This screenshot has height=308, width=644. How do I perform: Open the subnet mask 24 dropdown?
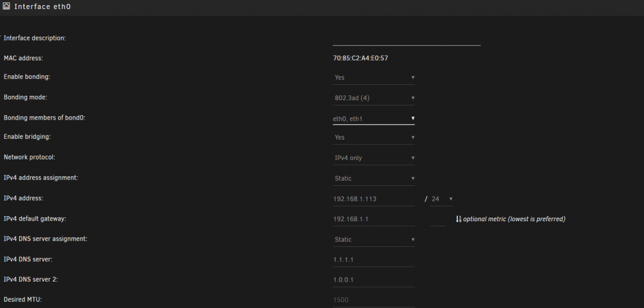click(x=442, y=199)
